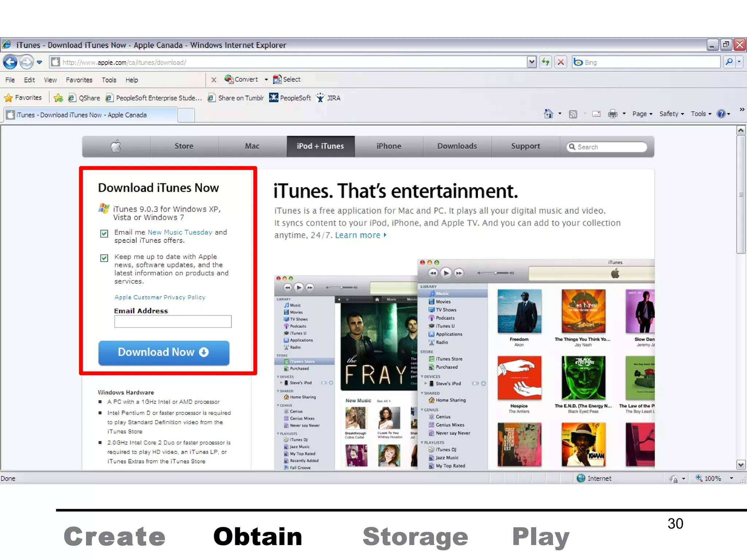This screenshot has height=560, width=747.
Task: Go to the Support navigation tab
Action: click(525, 146)
